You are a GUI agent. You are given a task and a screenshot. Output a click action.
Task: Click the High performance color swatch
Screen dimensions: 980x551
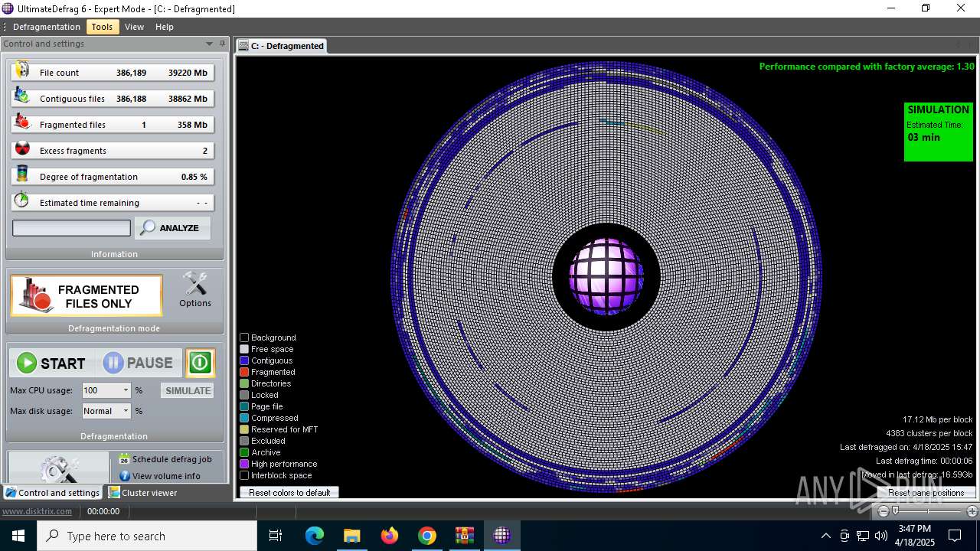pyautogui.click(x=244, y=464)
